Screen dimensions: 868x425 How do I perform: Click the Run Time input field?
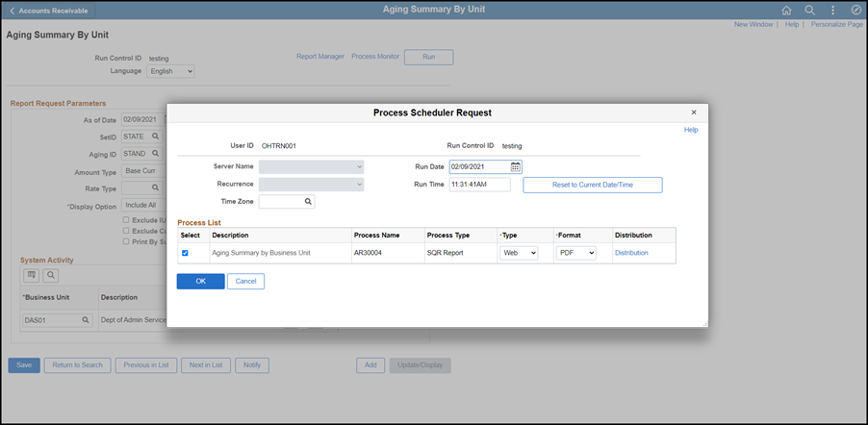click(x=480, y=185)
